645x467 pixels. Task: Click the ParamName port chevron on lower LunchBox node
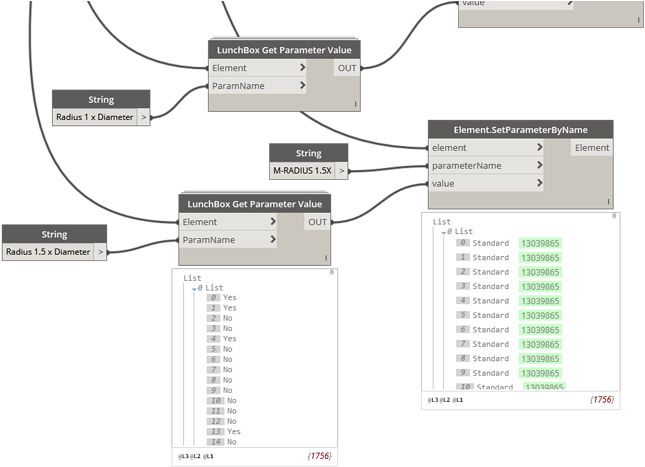coord(273,239)
